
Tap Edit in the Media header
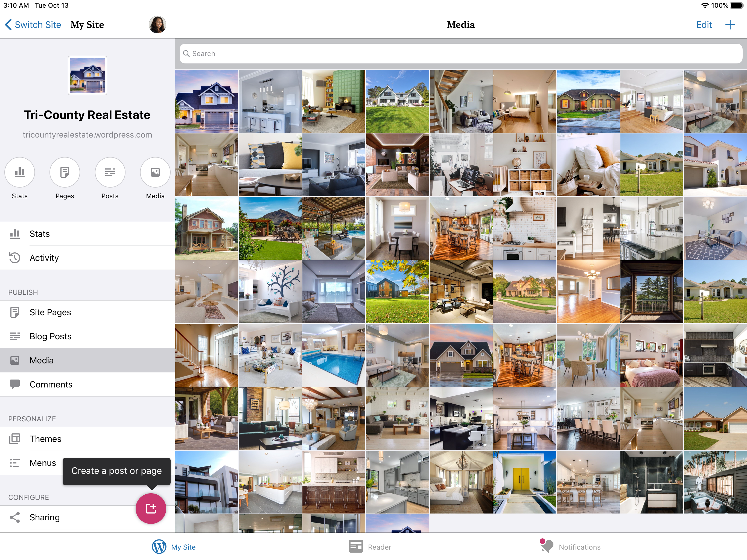704,25
